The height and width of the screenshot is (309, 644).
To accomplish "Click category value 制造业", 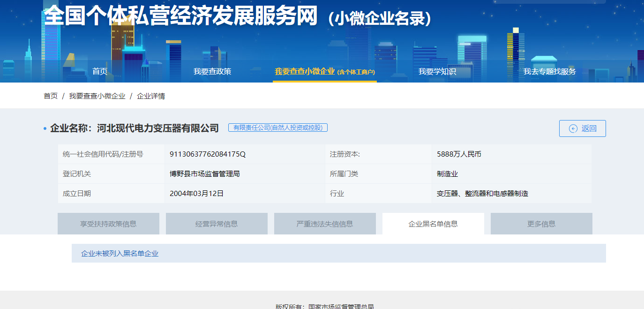I will coord(447,173).
